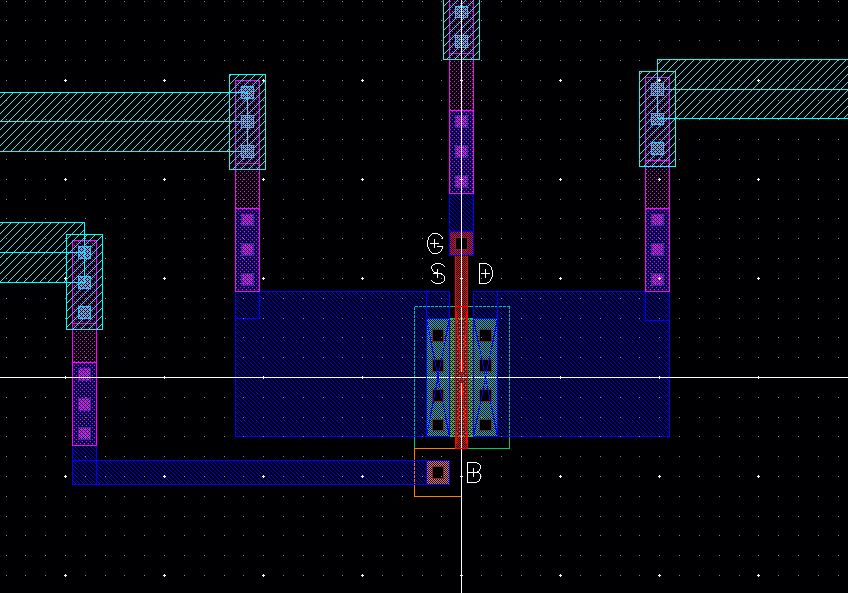Viewport: 848px width, 593px height.
Task: Select the cyan hatched bar at upper right
Action: [x=753, y=89]
